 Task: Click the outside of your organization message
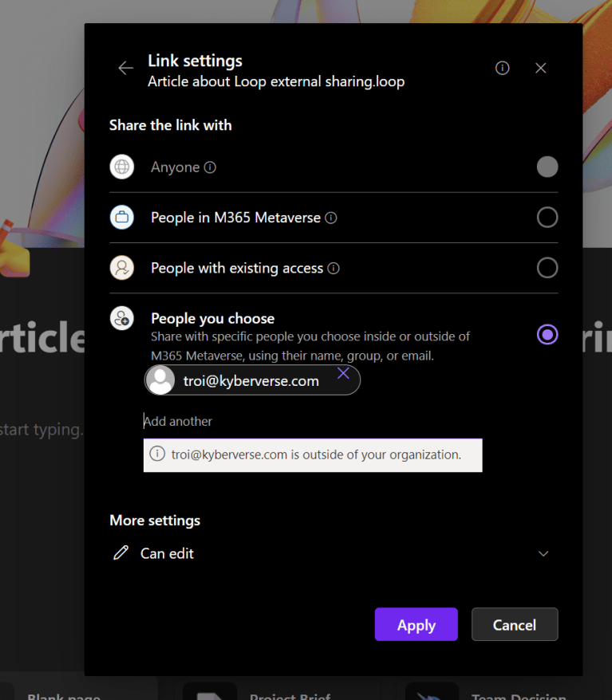tap(316, 454)
